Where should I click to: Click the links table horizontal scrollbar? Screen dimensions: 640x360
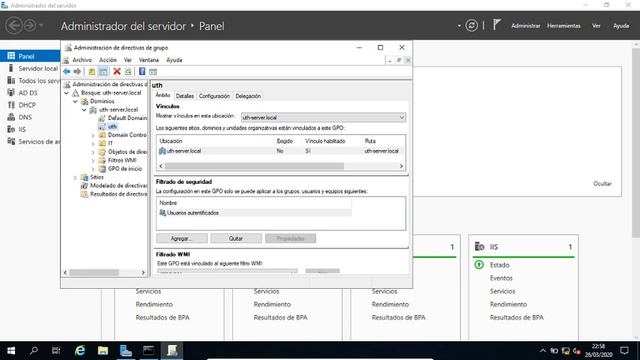(x=254, y=166)
